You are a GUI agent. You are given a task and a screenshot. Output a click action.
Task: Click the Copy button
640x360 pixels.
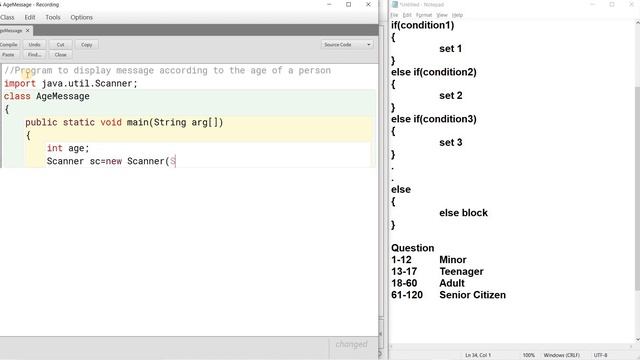point(87,44)
